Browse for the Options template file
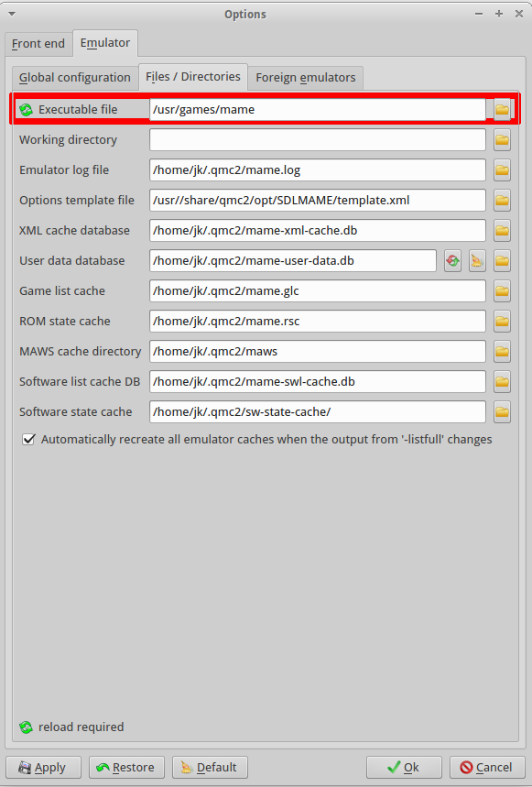The height and width of the screenshot is (787, 532). click(x=502, y=201)
